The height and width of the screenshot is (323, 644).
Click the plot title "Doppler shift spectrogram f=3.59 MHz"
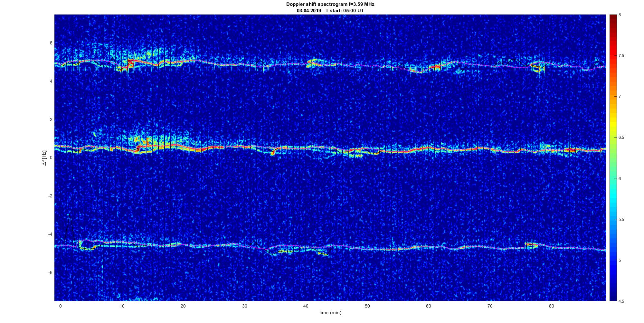pos(330,5)
